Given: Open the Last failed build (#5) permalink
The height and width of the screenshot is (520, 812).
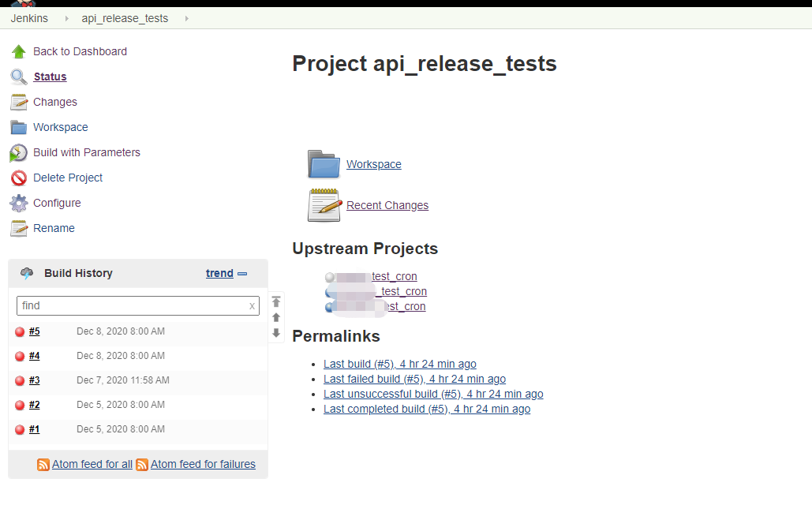Looking at the screenshot, I should (x=415, y=379).
